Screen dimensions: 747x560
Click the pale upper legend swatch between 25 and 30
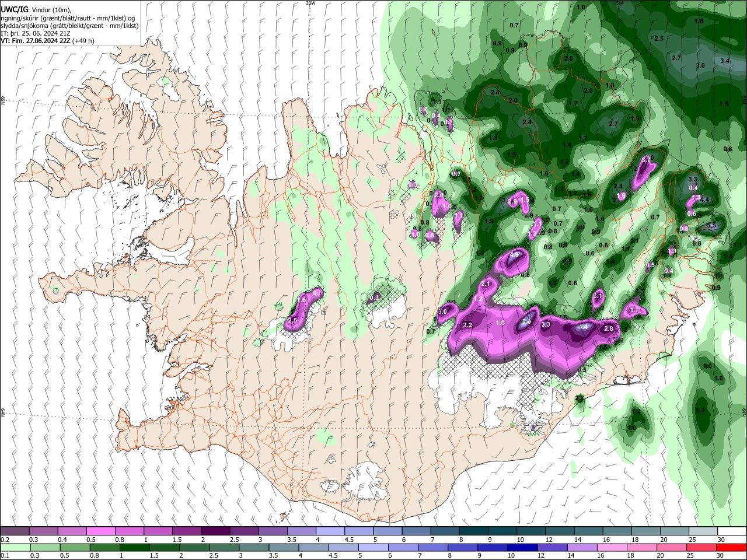[702, 531]
